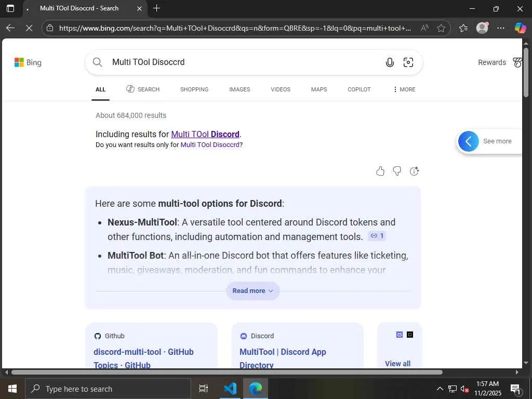This screenshot has width=532, height=399.
Task: Start voice search with microphone
Action: coord(390,62)
